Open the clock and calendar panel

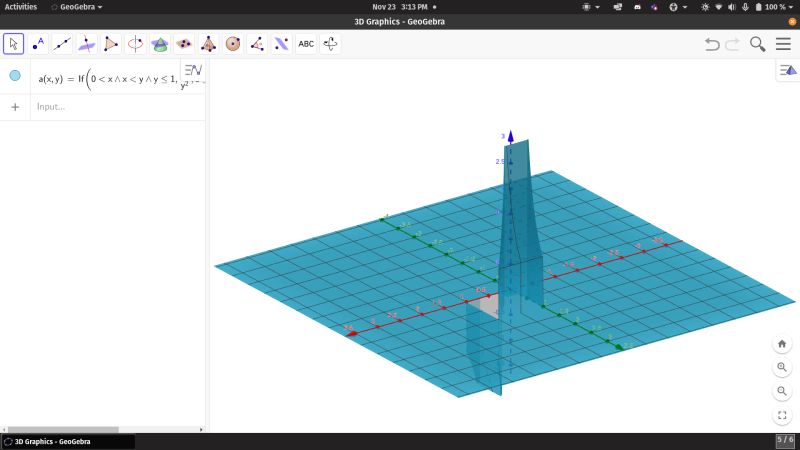point(400,7)
